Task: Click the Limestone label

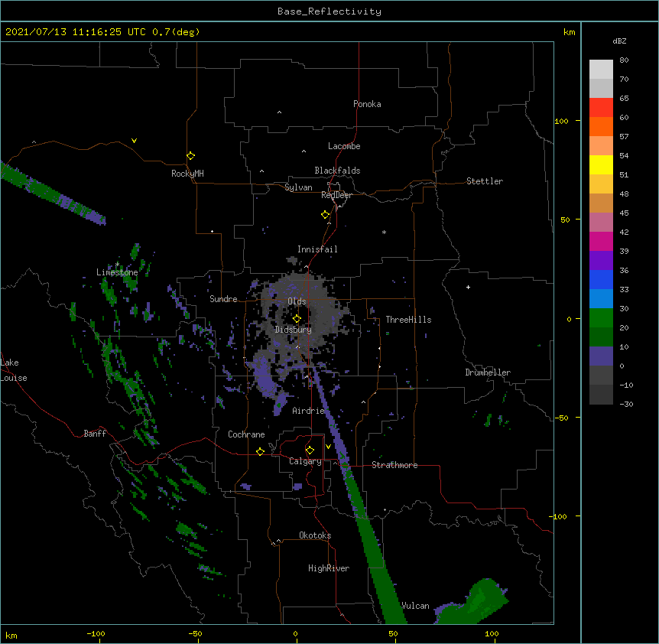Action: pos(117,272)
